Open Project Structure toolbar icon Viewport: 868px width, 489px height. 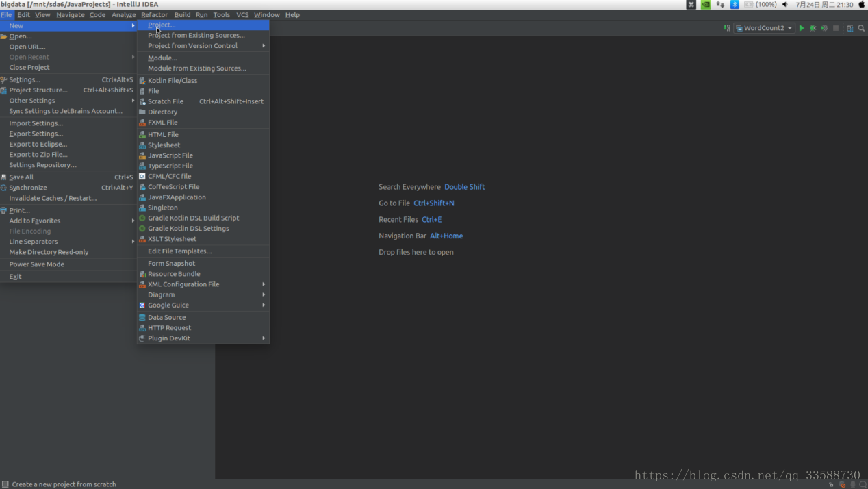pos(850,28)
